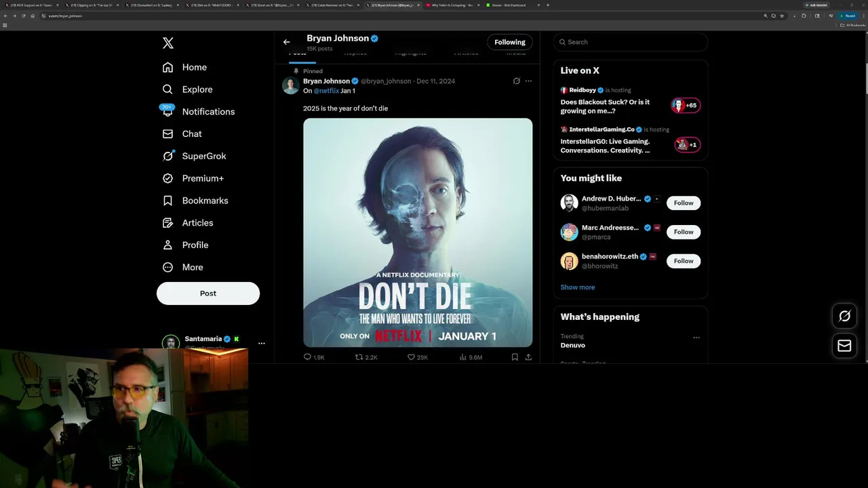Image resolution: width=868 pixels, height=488 pixels.
Task: Switch to the KICK Support browser tab
Action: (x=31, y=5)
